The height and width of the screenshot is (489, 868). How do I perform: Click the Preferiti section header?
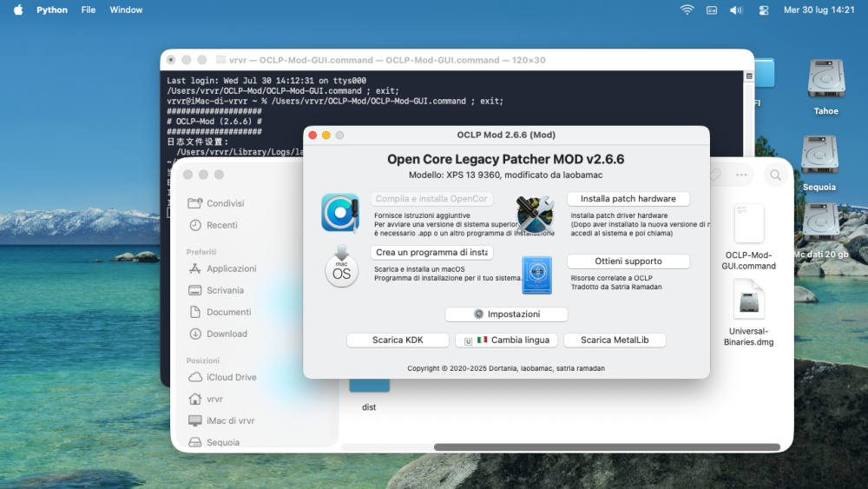201,252
